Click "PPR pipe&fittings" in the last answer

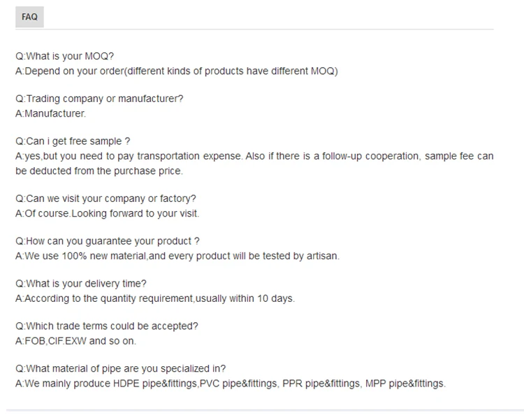[x=320, y=384]
